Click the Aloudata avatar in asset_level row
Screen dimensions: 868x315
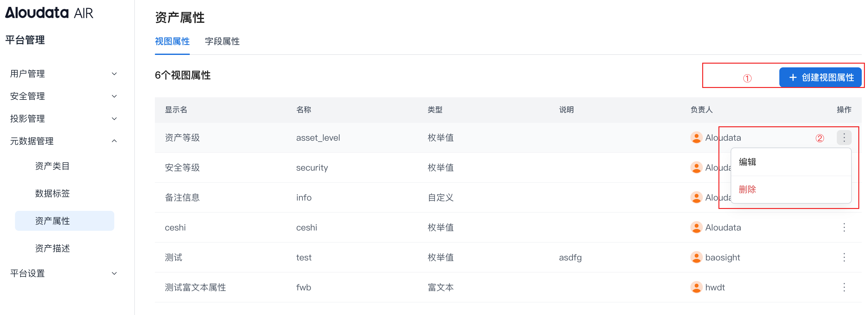(x=696, y=138)
